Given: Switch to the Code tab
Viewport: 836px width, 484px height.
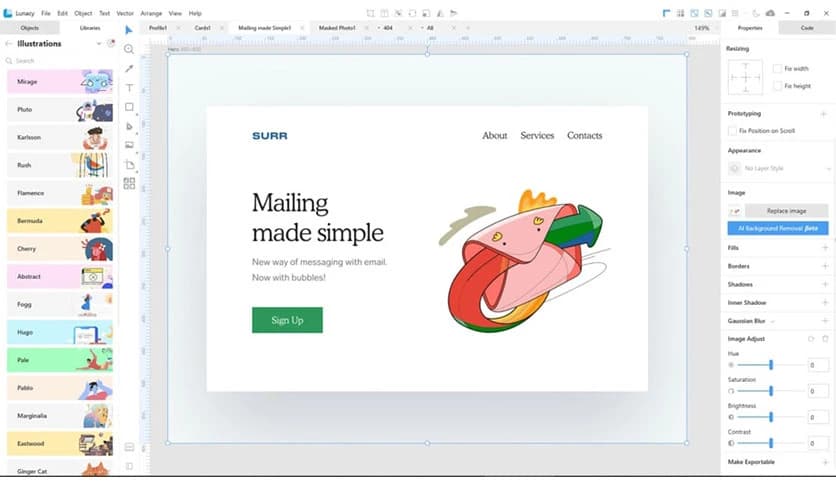Looking at the screenshot, I should (x=807, y=28).
